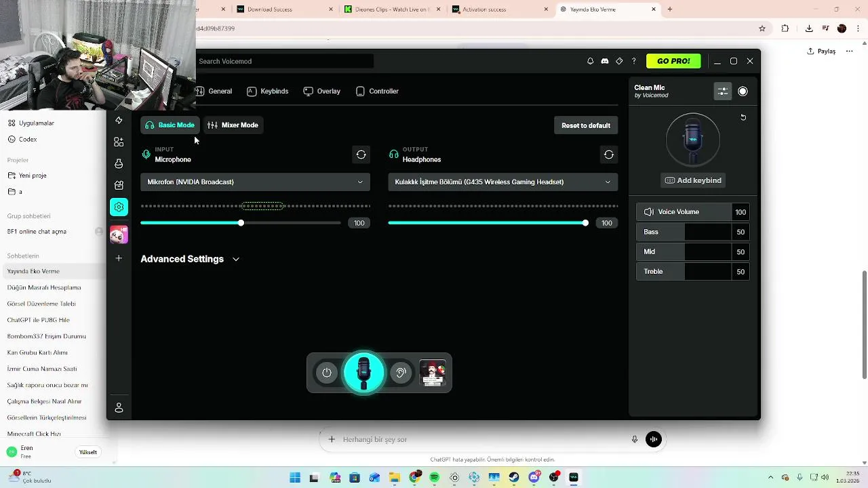Open the input microphone device dropdown

[255, 182]
